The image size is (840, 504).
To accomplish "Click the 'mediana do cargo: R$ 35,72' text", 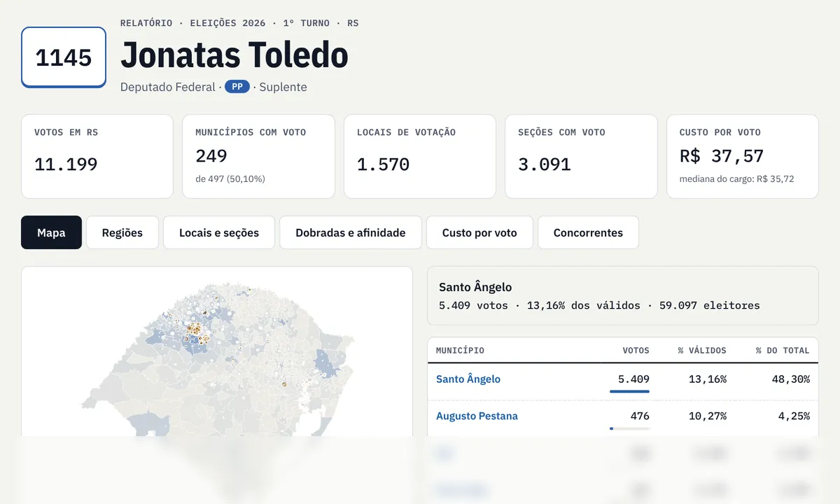I will point(737,178).
